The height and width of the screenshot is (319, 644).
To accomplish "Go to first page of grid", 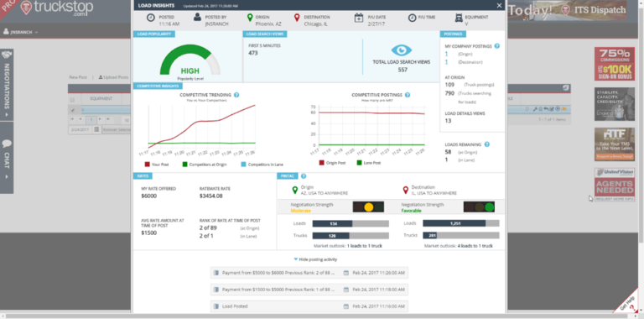I will click(x=72, y=119).
